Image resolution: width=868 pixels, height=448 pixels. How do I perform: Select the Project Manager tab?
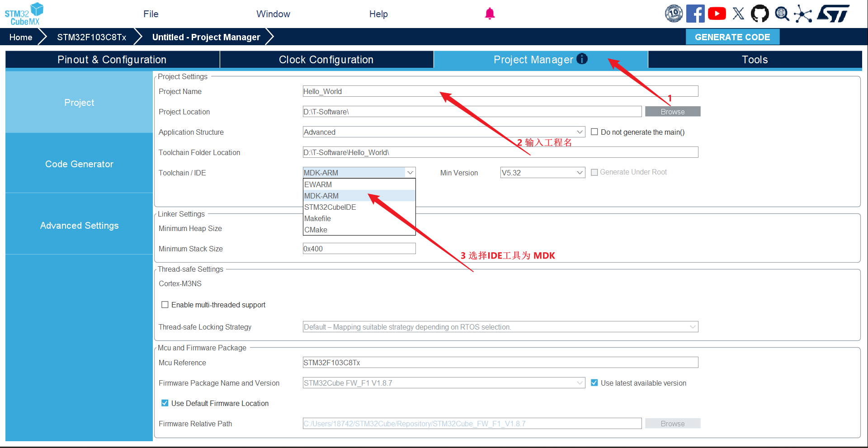pos(541,60)
